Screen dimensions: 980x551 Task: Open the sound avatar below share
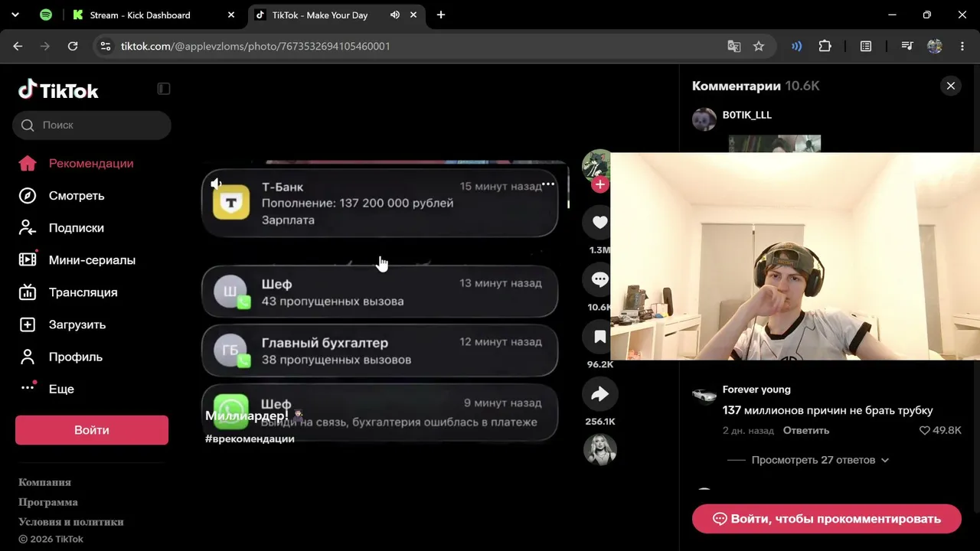click(600, 450)
